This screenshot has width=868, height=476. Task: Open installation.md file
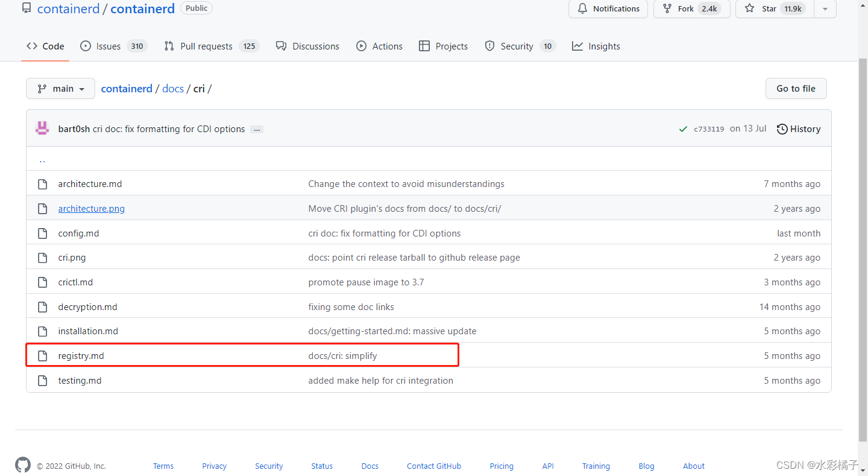pos(88,331)
